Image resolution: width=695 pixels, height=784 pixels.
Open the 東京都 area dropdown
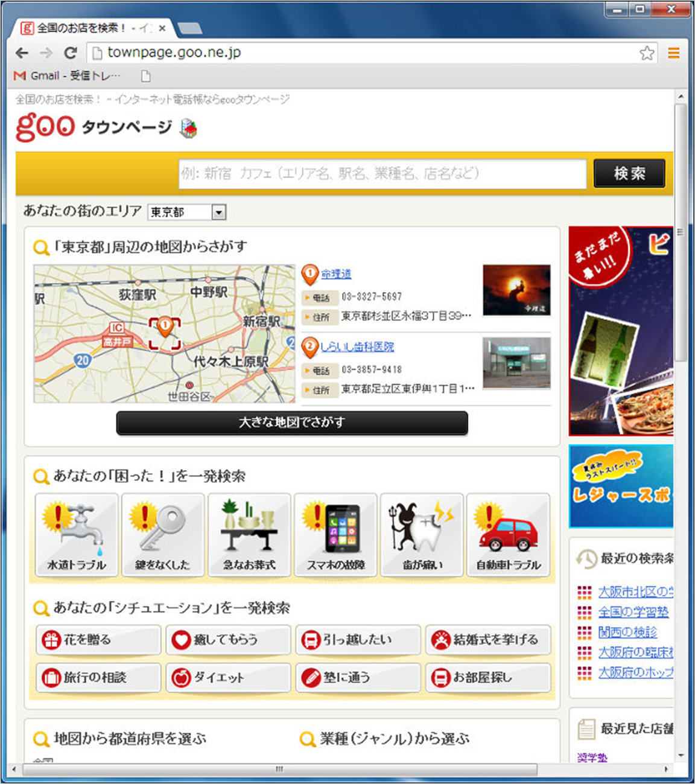186,212
